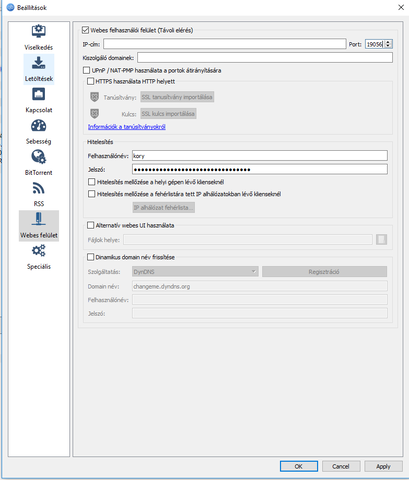The image size is (409, 480).
Task: Close the Beállítások window
Action: [401, 7]
